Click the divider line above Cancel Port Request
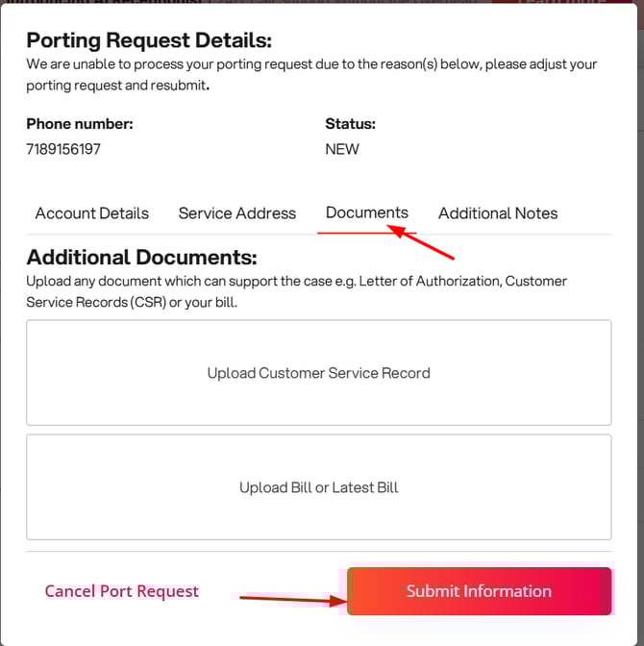Screen dimensions: 644x646 click(319, 552)
